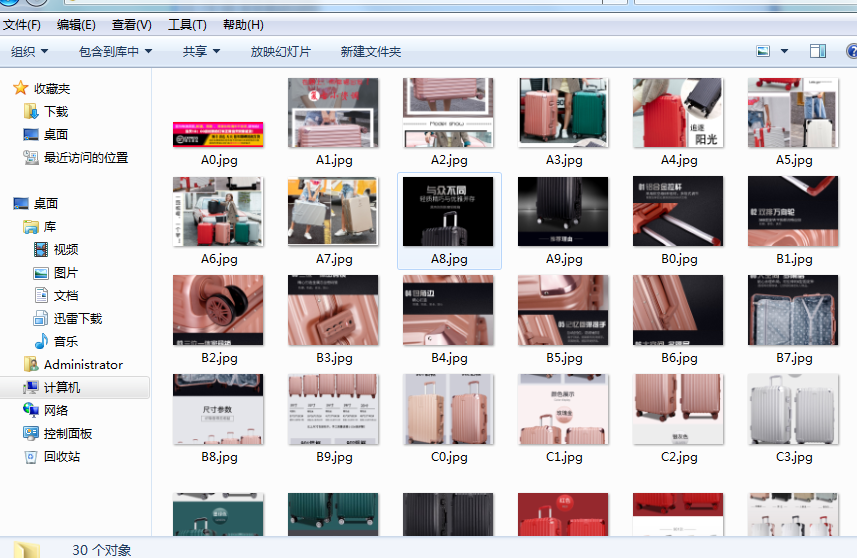The height and width of the screenshot is (558, 857).
Task: Open the 编辑(E) menu
Action: (76, 25)
